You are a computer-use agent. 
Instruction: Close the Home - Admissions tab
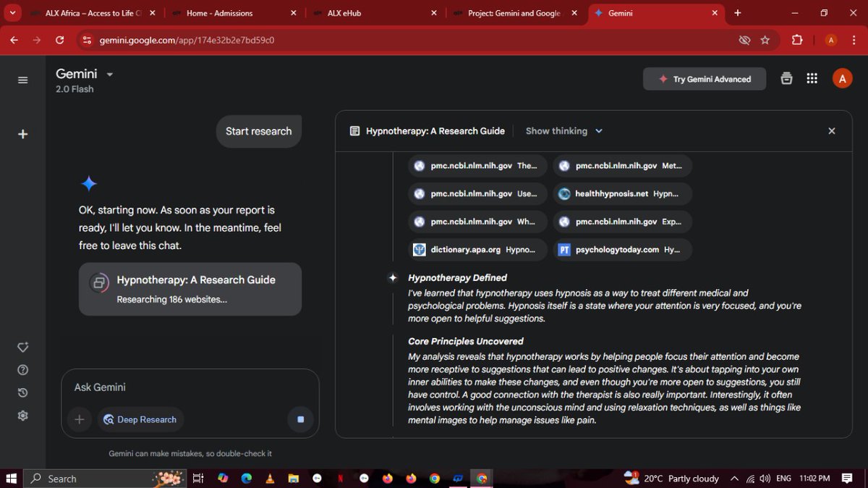293,13
